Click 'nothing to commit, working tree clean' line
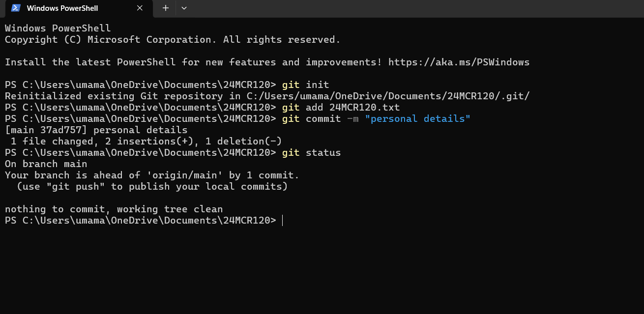 (114, 209)
